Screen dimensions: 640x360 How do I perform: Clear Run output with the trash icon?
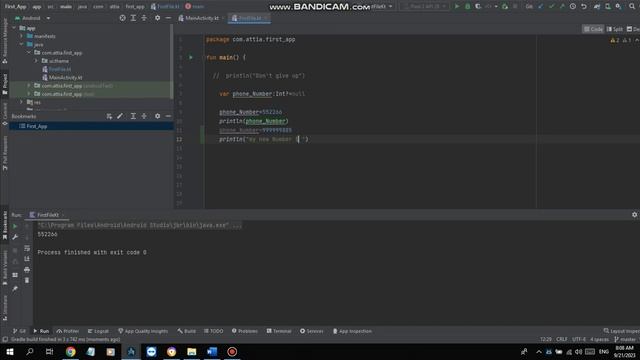click(27, 280)
